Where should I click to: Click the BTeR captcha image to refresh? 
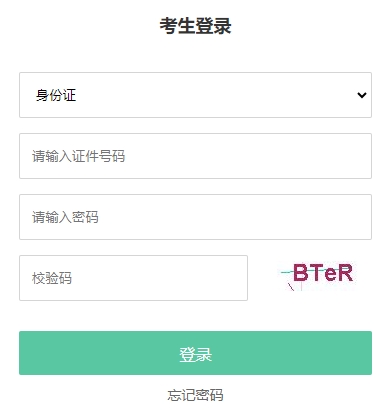click(x=319, y=276)
